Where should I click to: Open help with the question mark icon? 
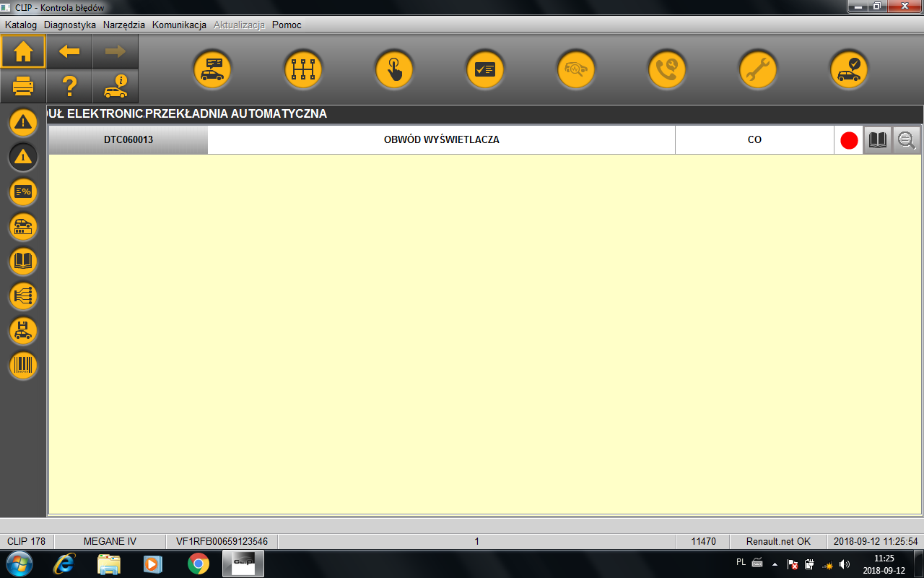coord(69,87)
